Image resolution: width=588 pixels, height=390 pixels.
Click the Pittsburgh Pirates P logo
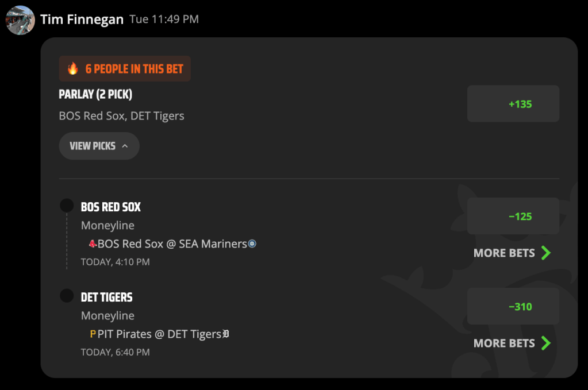(93, 334)
